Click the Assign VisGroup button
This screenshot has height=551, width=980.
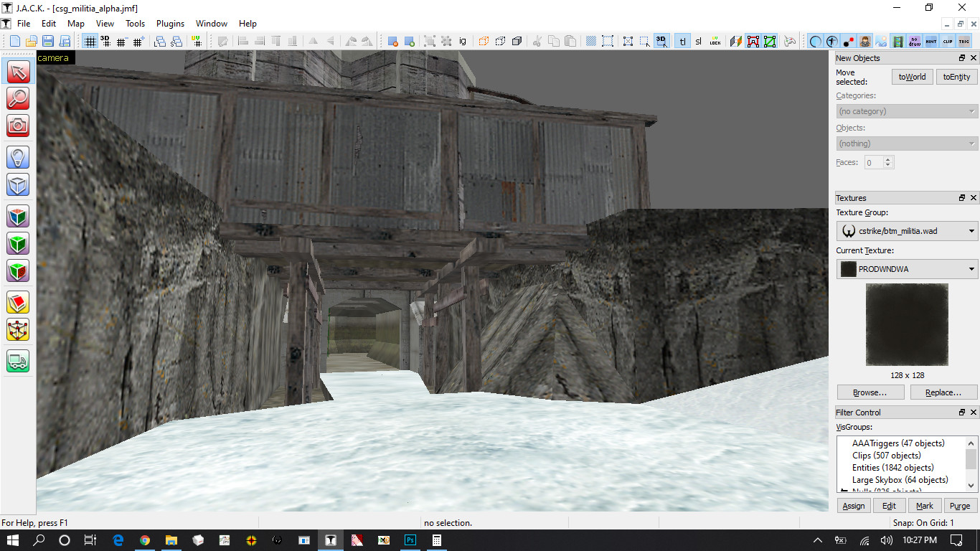[854, 506]
